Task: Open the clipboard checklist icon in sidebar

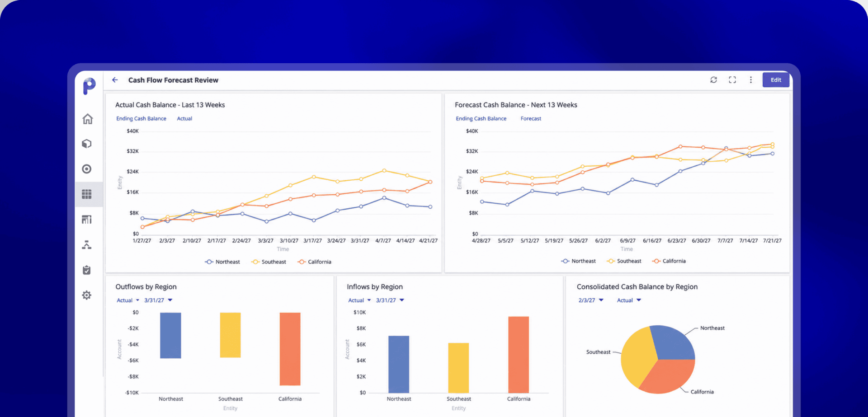Action: pos(87,270)
